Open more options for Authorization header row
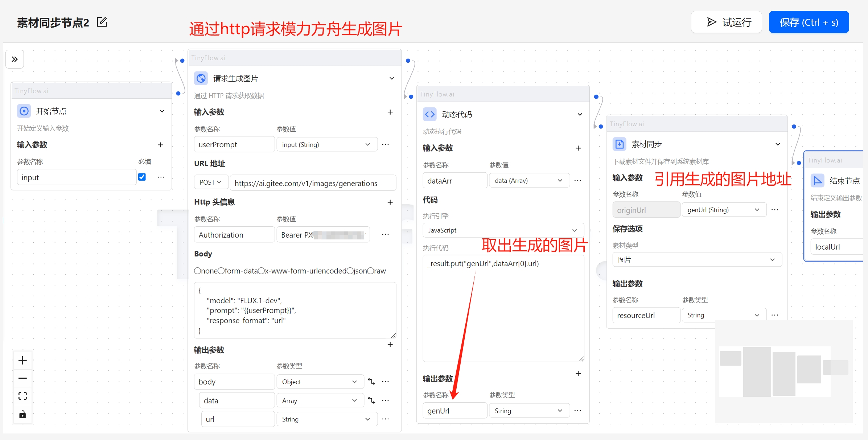 click(x=385, y=235)
